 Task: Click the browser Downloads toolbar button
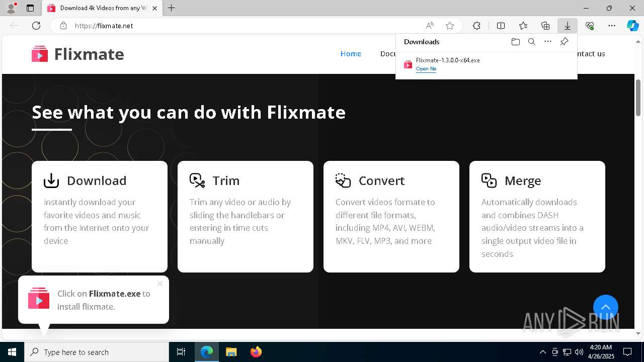567,26
